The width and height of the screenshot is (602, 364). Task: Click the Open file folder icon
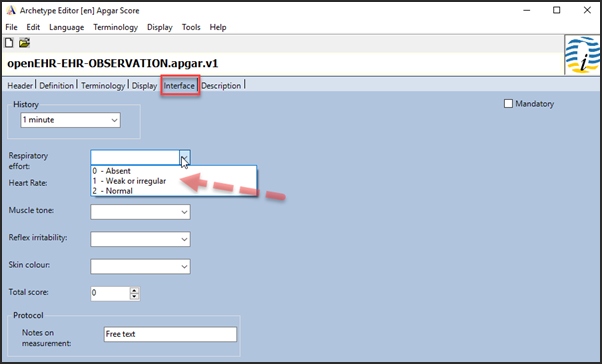[24, 43]
